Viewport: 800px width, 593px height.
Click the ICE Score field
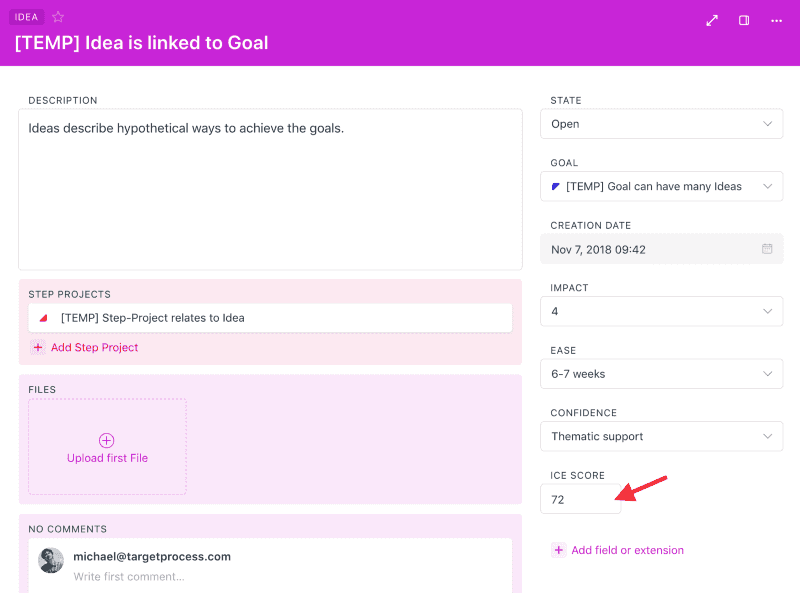(580, 499)
